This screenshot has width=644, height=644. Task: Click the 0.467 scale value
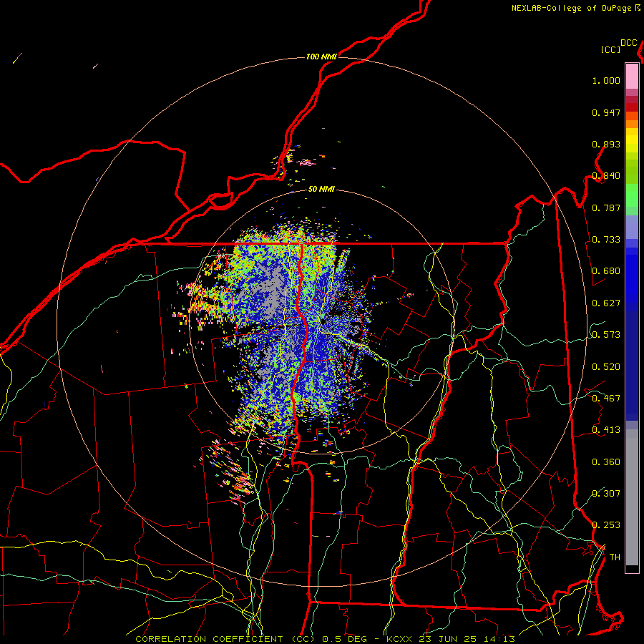pyautogui.click(x=606, y=399)
